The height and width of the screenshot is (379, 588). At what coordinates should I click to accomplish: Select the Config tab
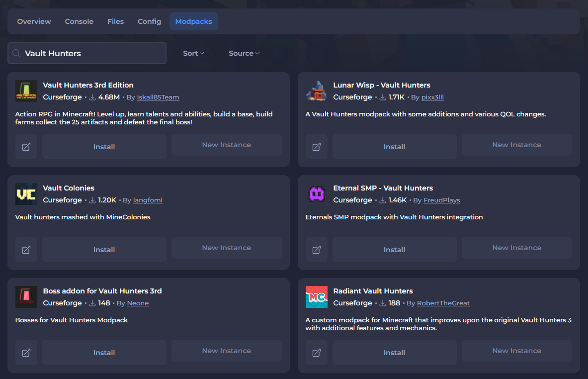(x=149, y=21)
